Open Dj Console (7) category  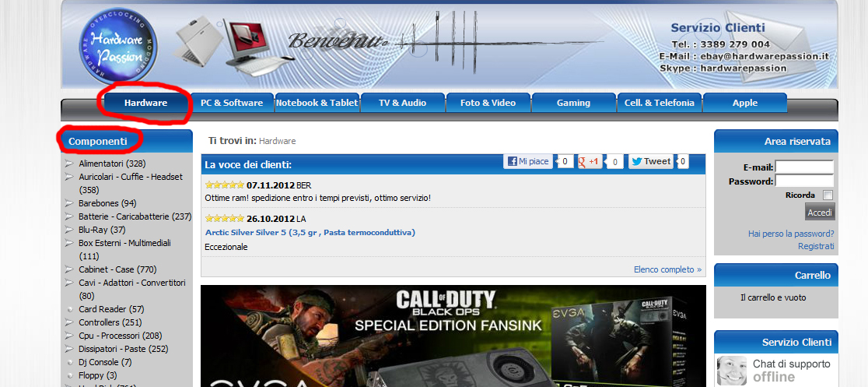(105, 362)
